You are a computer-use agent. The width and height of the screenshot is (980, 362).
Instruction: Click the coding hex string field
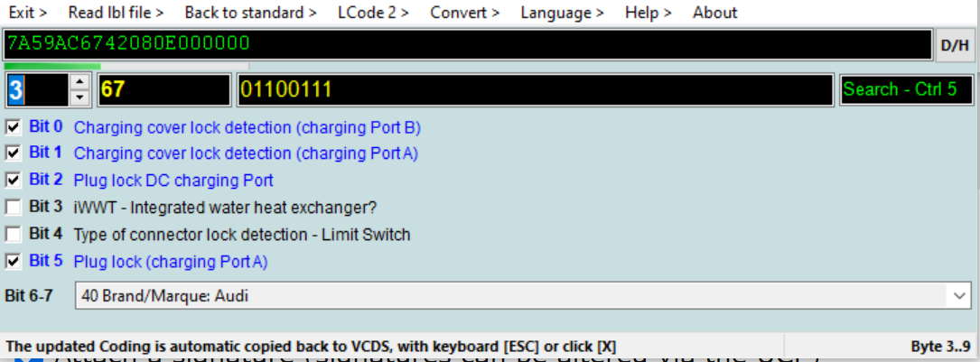click(468, 44)
